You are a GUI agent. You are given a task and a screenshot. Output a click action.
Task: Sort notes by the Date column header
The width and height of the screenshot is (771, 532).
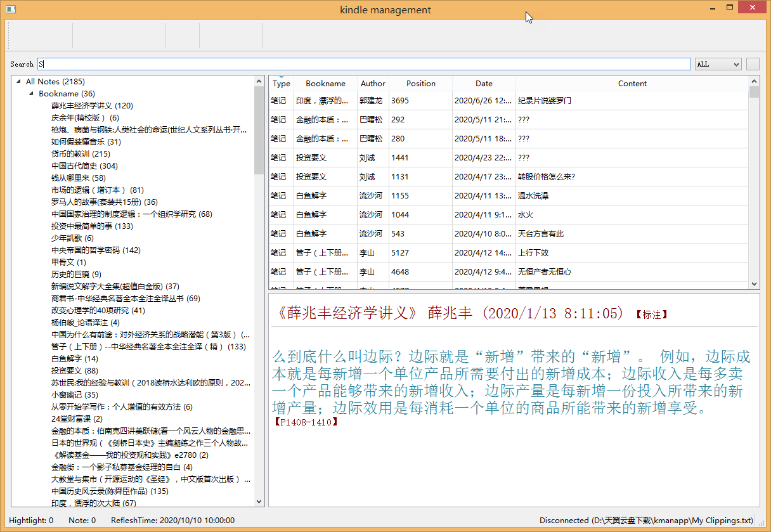pyautogui.click(x=484, y=84)
